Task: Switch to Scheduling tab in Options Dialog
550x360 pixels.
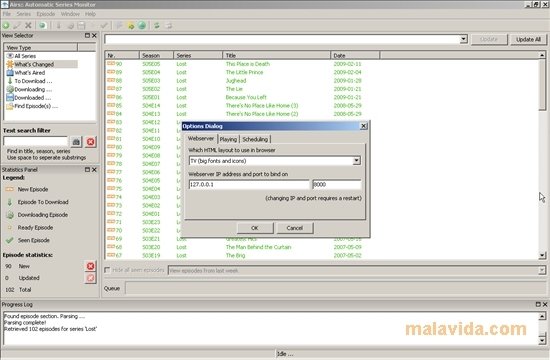Action: click(255, 139)
